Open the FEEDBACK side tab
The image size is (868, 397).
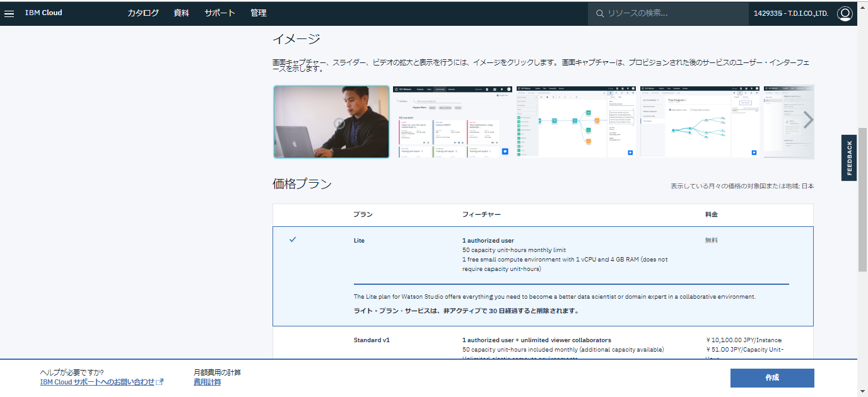click(849, 158)
